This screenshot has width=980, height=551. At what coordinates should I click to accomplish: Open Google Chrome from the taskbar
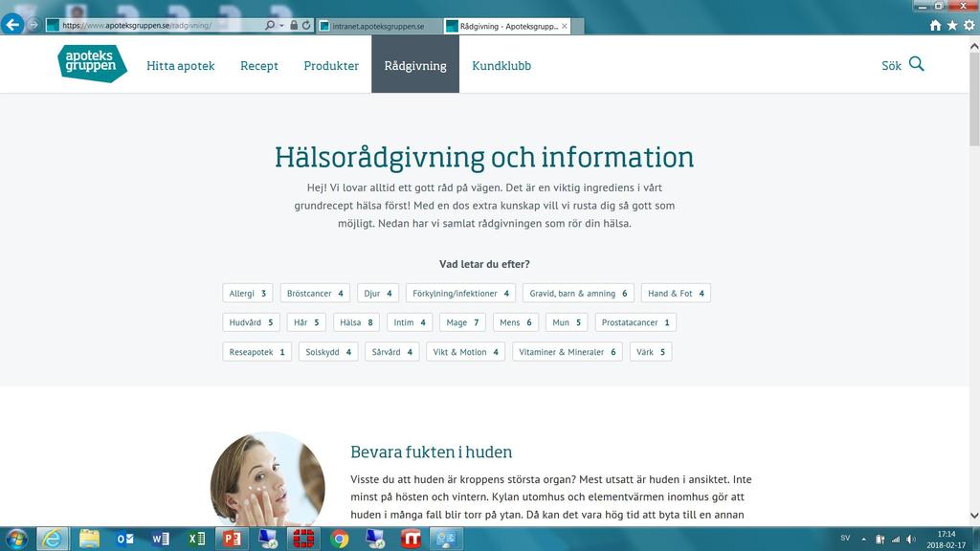pyautogui.click(x=340, y=539)
